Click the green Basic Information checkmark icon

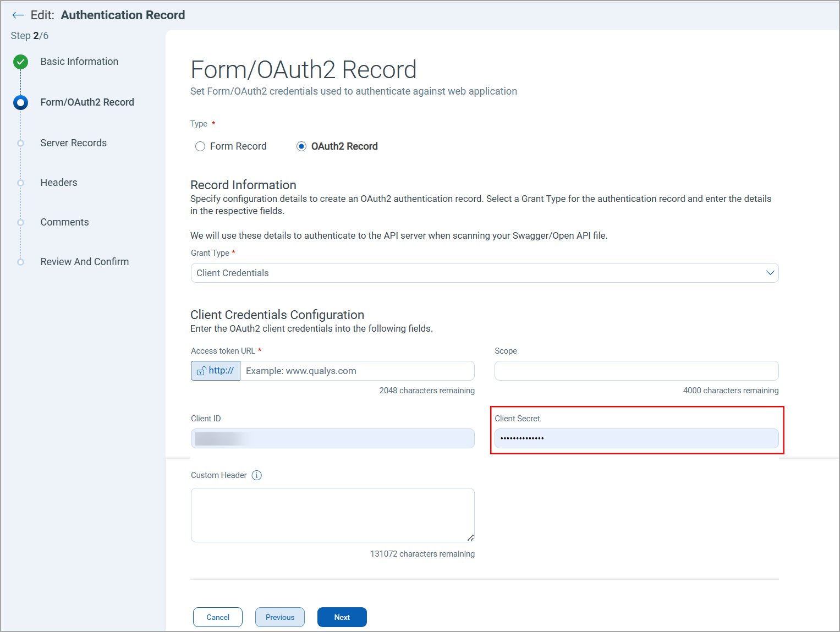(21, 62)
